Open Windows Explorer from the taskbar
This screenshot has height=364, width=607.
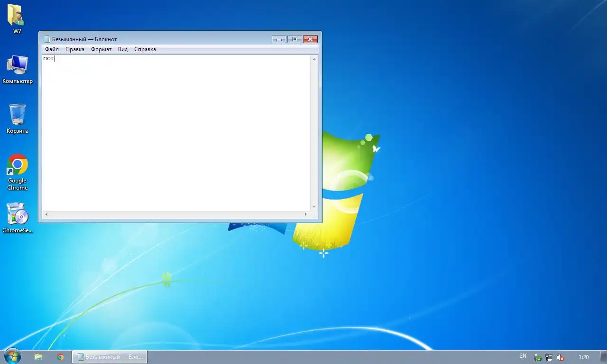(x=38, y=357)
